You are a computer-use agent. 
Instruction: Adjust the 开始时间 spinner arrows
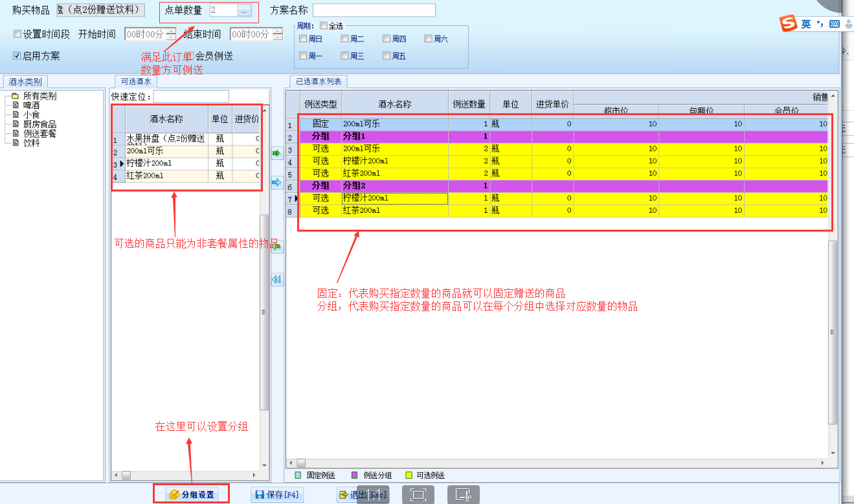(x=171, y=34)
